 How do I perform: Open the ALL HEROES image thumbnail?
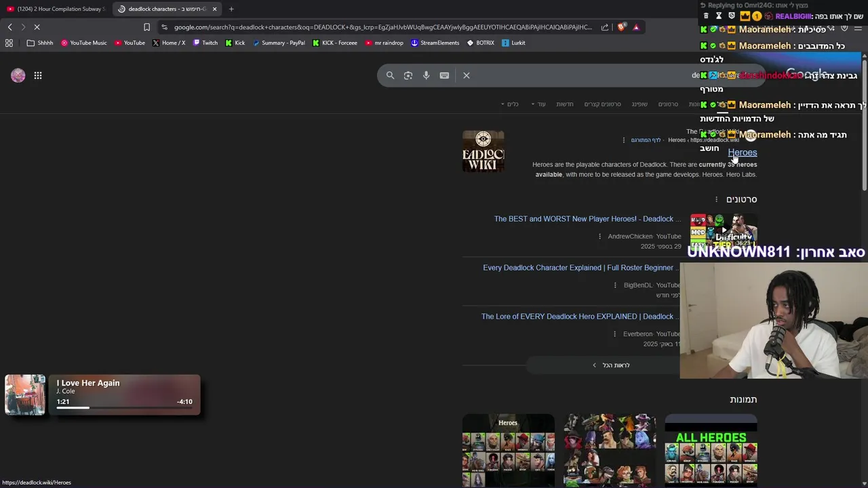711,450
